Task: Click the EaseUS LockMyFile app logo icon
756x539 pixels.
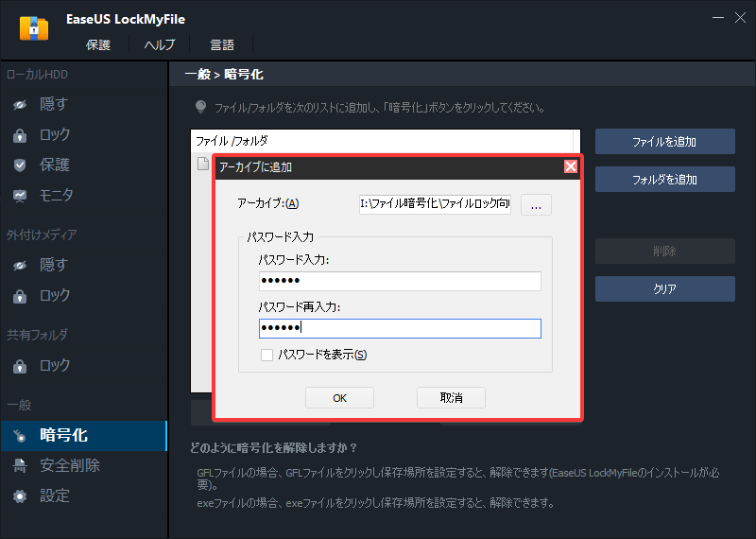Action: [34, 28]
